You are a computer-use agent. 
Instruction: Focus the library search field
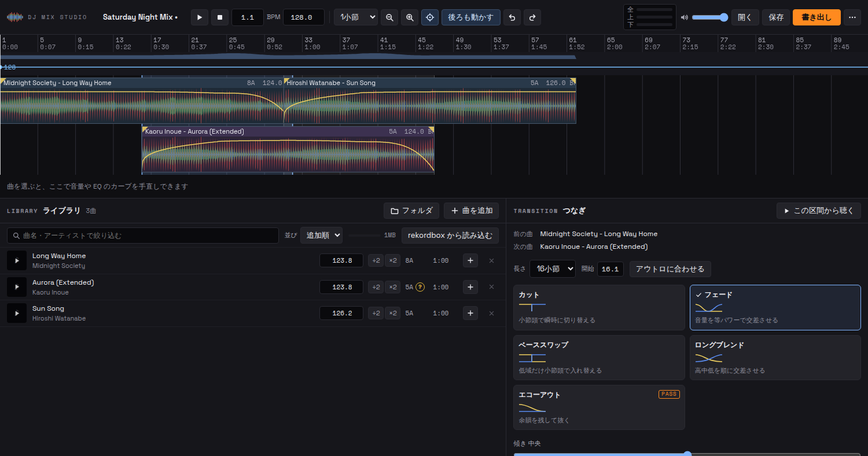[143, 236]
